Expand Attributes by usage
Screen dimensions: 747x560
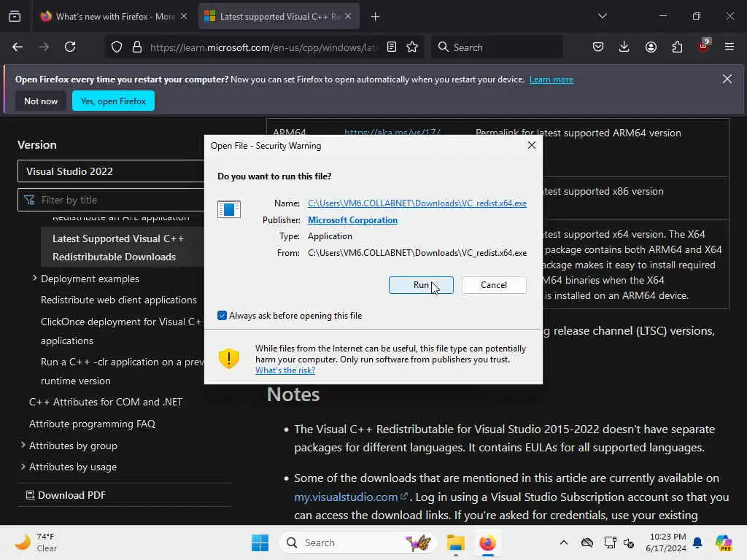click(23, 467)
